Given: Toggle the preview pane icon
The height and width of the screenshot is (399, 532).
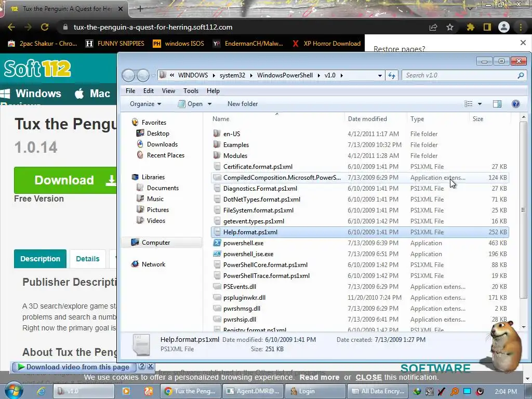Looking at the screenshot, I should [497, 104].
